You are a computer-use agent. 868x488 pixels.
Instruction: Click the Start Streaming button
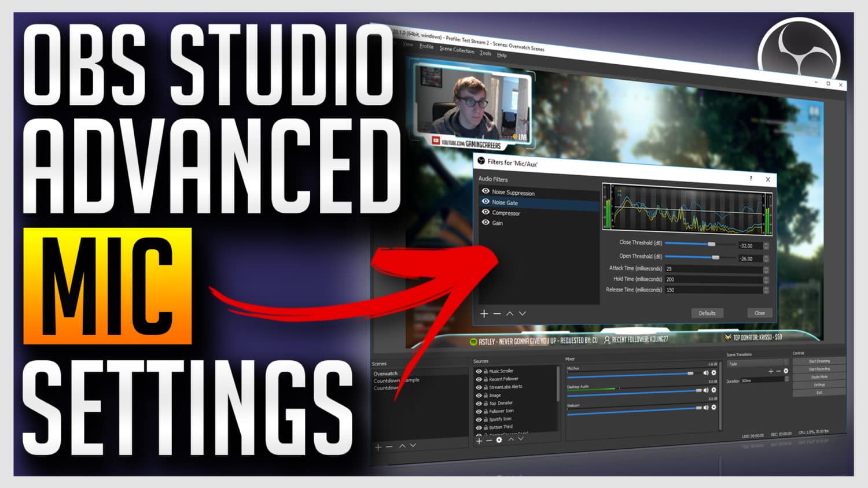tap(819, 361)
